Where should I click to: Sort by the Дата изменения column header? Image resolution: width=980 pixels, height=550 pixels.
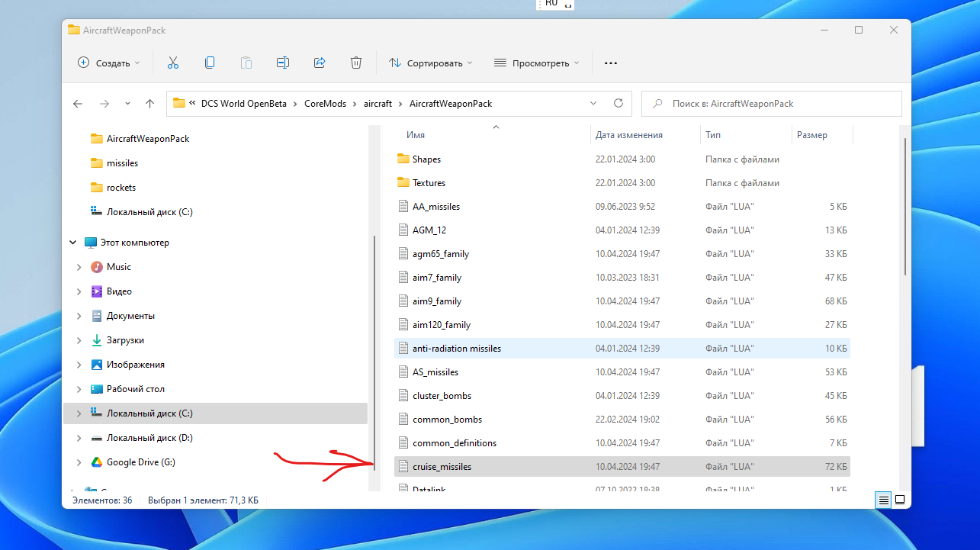pos(629,135)
